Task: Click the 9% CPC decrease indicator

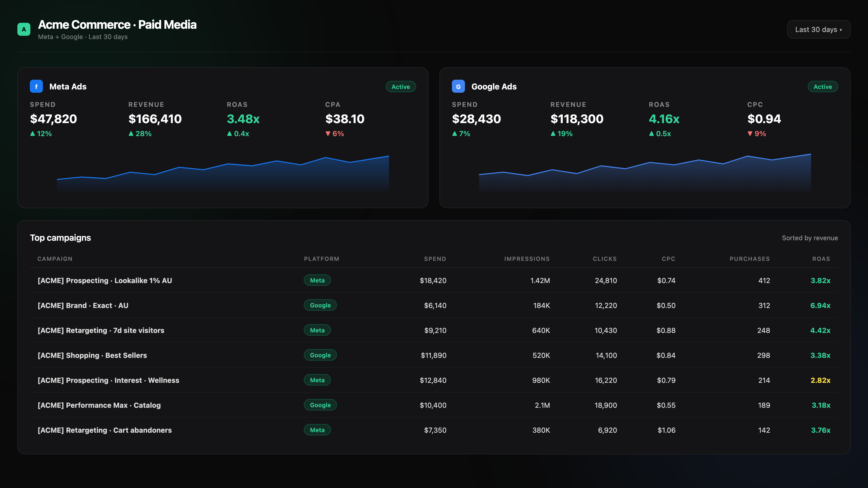Action: 757,133
